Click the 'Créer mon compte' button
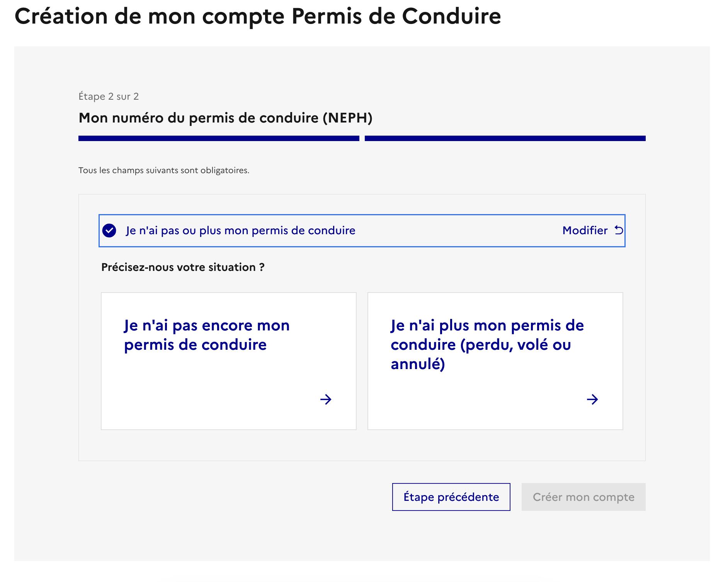 [x=583, y=497]
